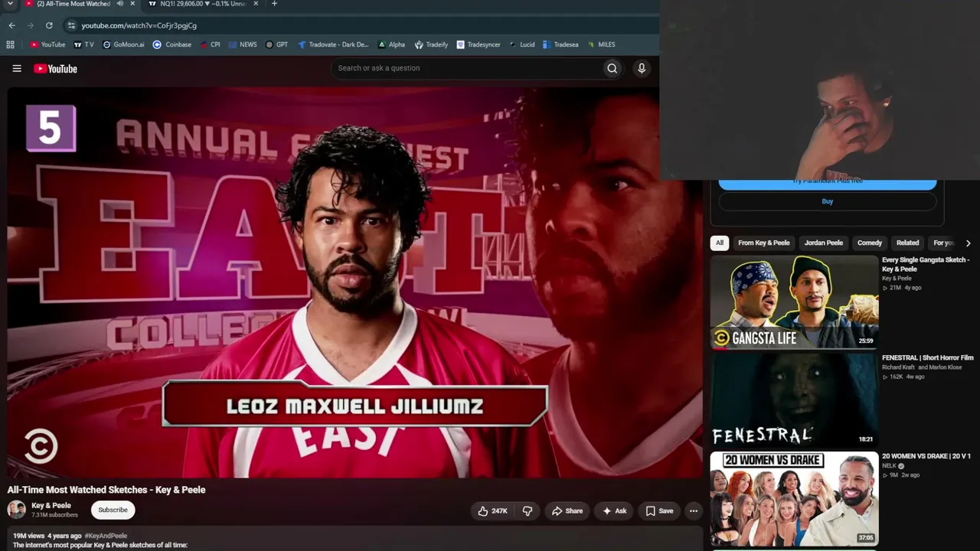Open the Key & Peele channel name link
The width and height of the screenshot is (980, 551).
51,505
